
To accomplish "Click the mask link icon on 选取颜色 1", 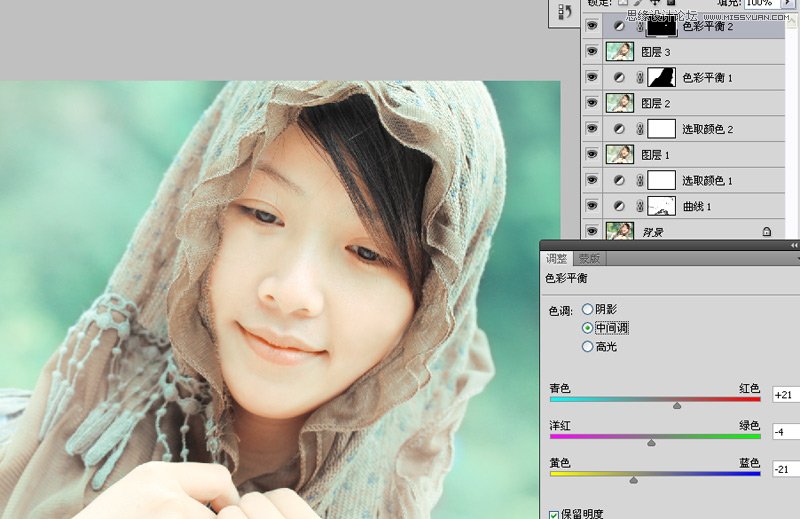I will (x=640, y=181).
